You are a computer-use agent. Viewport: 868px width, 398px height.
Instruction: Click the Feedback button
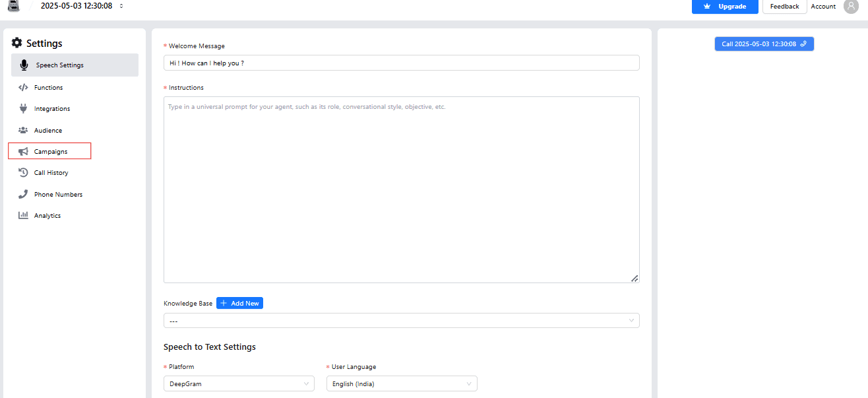(x=784, y=7)
